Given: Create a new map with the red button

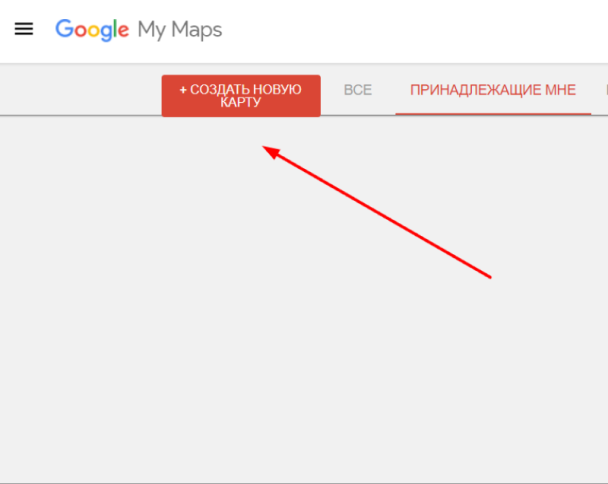Looking at the screenshot, I should 241,96.
